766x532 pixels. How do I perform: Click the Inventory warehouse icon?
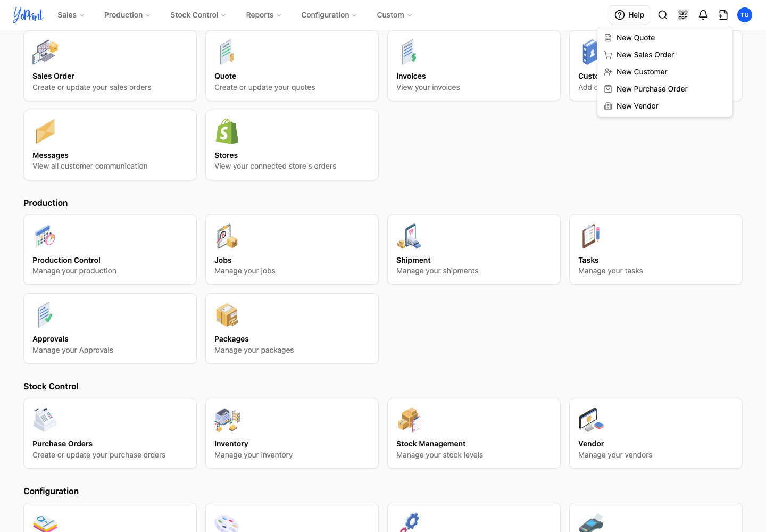click(227, 420)
